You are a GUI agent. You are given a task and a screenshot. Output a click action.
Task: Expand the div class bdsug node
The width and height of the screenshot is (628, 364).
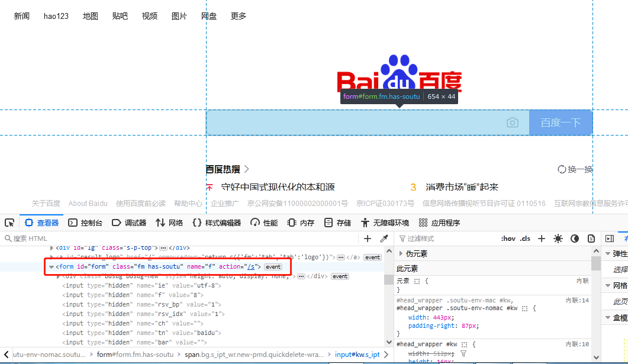(x=58, y=276)
